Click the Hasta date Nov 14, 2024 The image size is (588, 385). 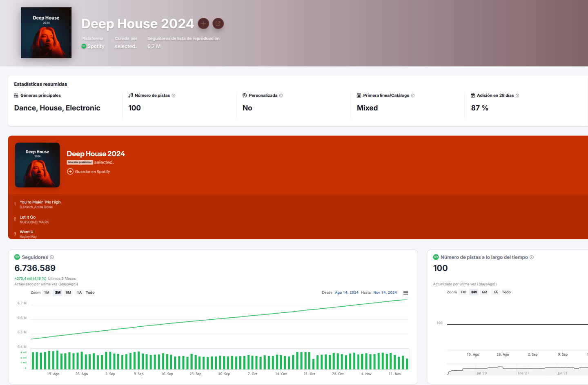pyautogui.click(x=385, y=292)
